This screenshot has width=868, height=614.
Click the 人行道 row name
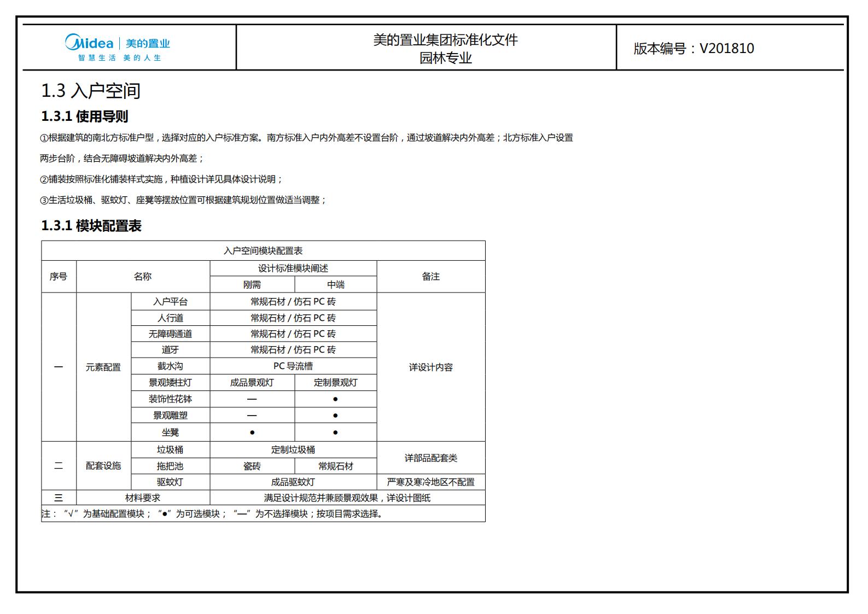[x=170, y=318]
